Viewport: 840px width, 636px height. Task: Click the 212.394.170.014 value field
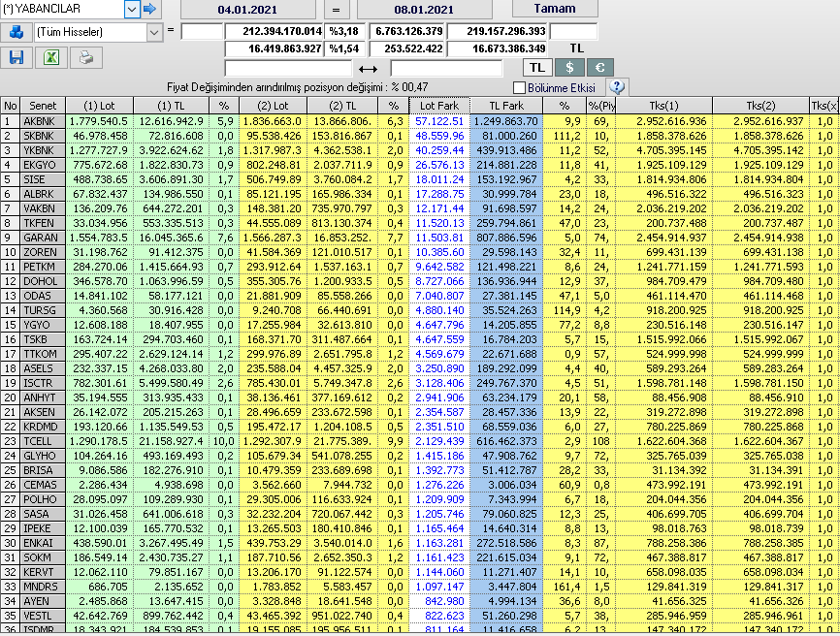(274, 32)
